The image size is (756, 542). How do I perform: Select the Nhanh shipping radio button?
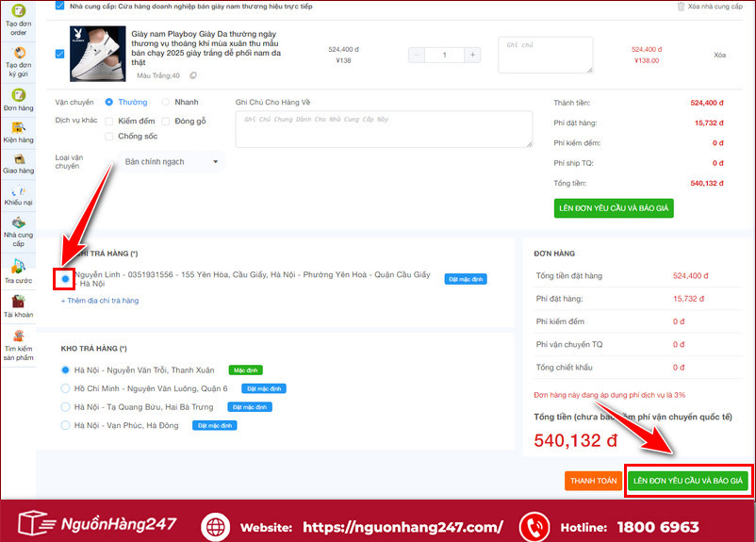[166, 102]
